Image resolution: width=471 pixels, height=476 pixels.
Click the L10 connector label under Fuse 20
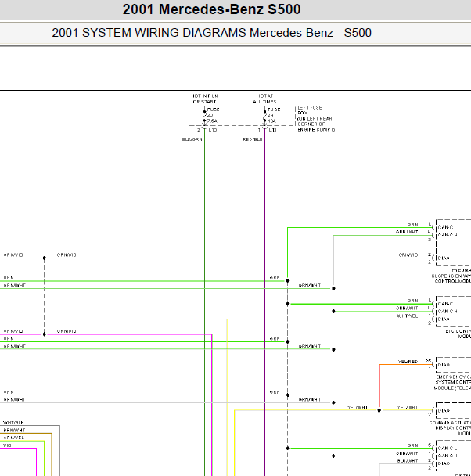(213, 130)
